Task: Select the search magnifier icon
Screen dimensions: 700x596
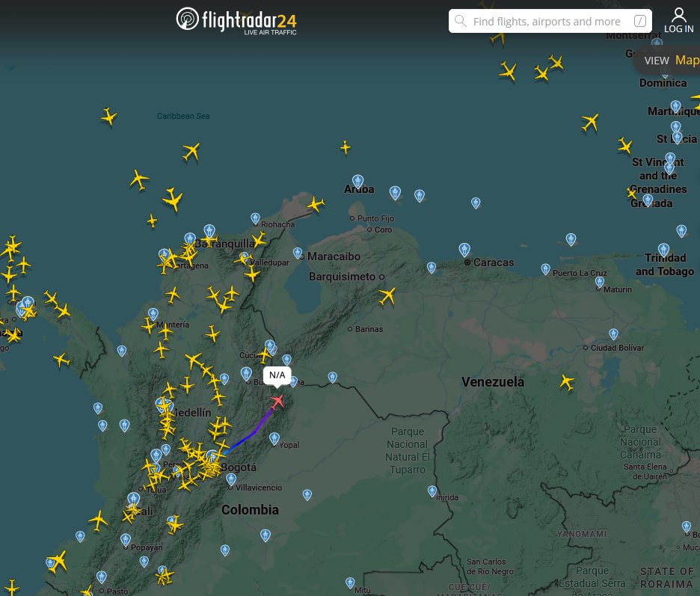Action: pyautogui.click(x=461, y=21)
